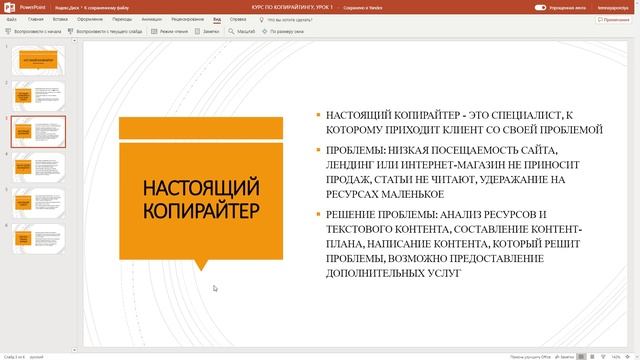The height and width of the screenshot is (360, 640).
Task: Select slide 2 thumbnail in panel
Action: pos(38,96)
